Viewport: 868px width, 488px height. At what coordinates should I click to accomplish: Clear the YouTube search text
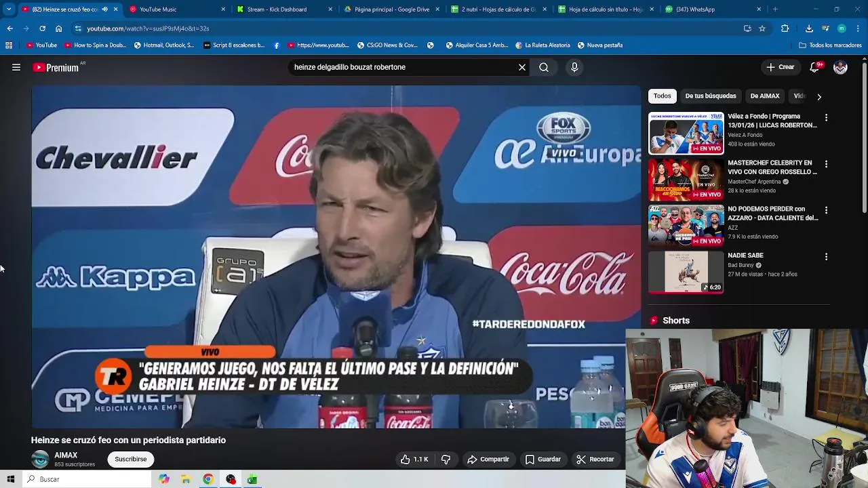tap(522, 67)
